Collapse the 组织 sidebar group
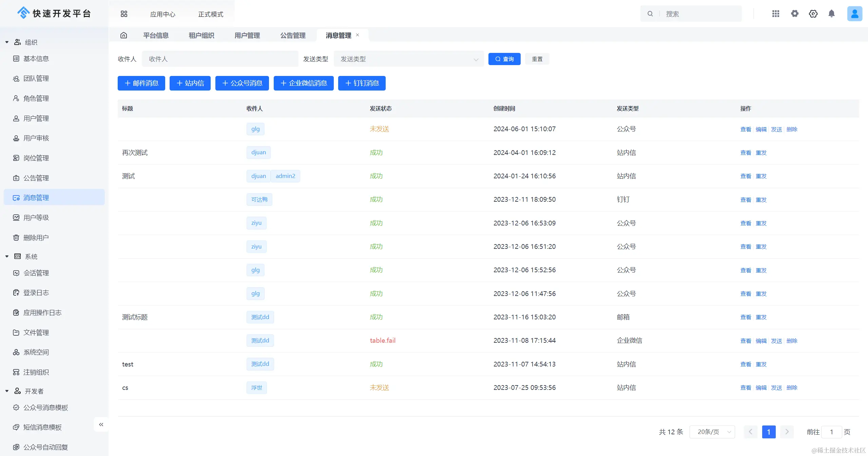 pyautogui.click(x=7, y=42)
